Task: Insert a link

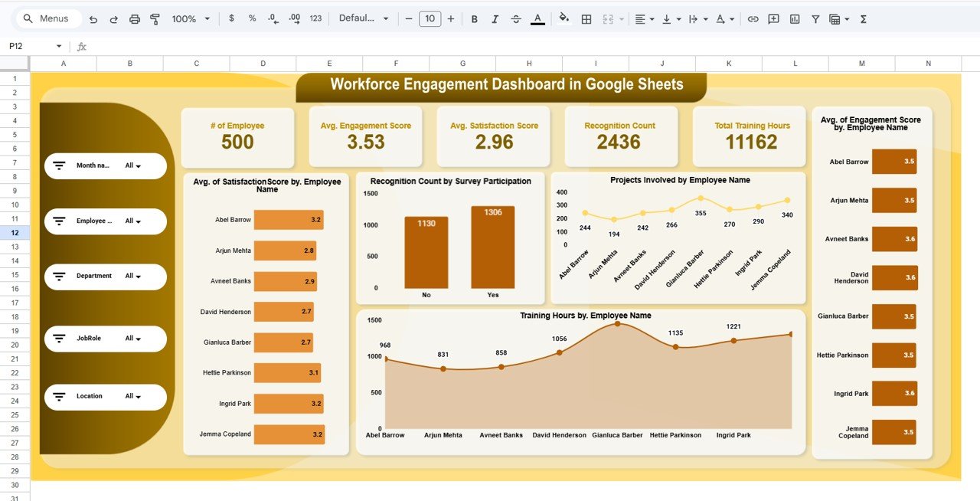Action: 754,18
